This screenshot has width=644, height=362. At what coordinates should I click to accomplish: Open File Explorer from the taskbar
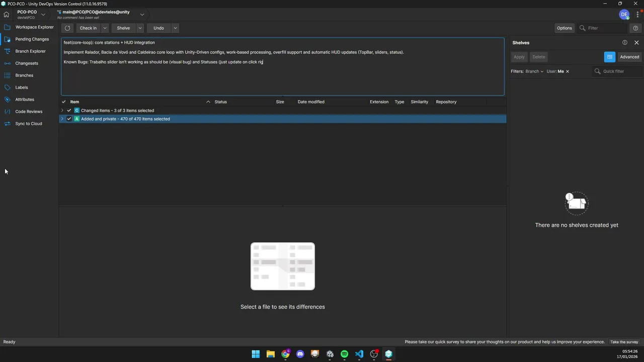point(271,354)
